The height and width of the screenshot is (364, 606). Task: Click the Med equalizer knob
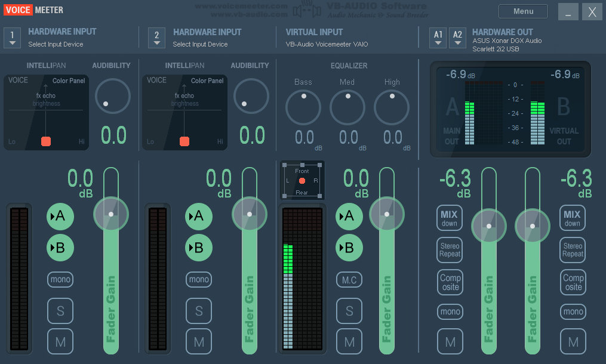[347, 107]
